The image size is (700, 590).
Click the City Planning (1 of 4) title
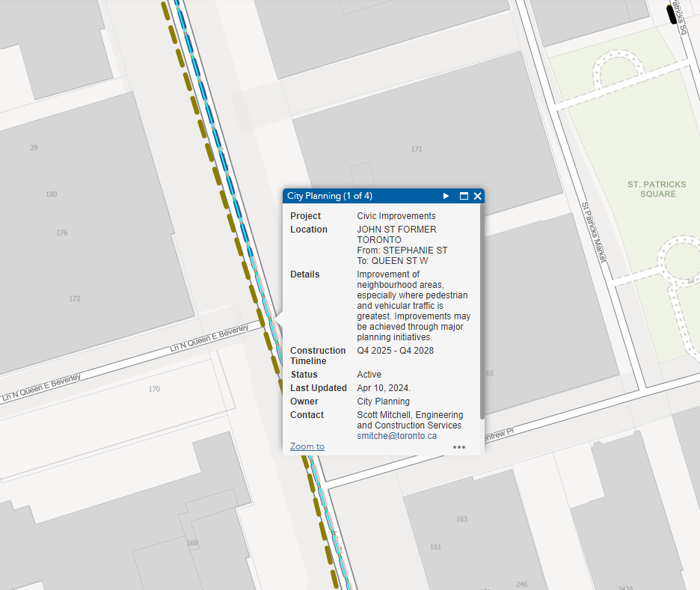point(330,196)
